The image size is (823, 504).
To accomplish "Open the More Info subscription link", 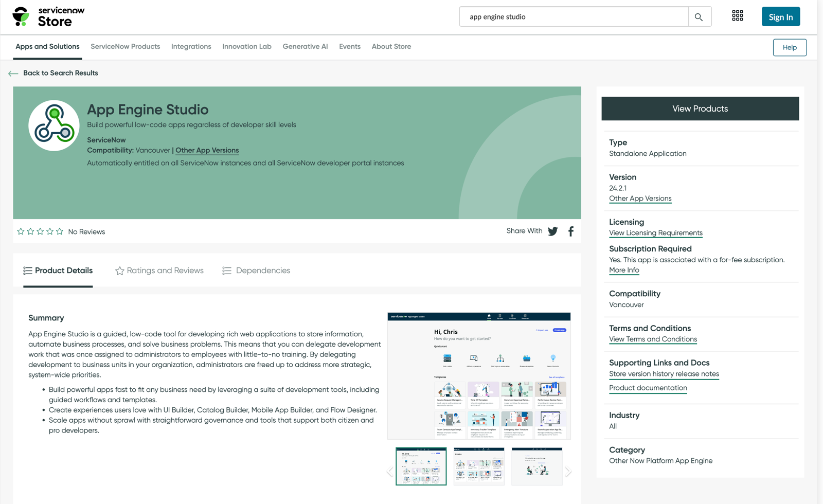I will (x=624, y=270).
